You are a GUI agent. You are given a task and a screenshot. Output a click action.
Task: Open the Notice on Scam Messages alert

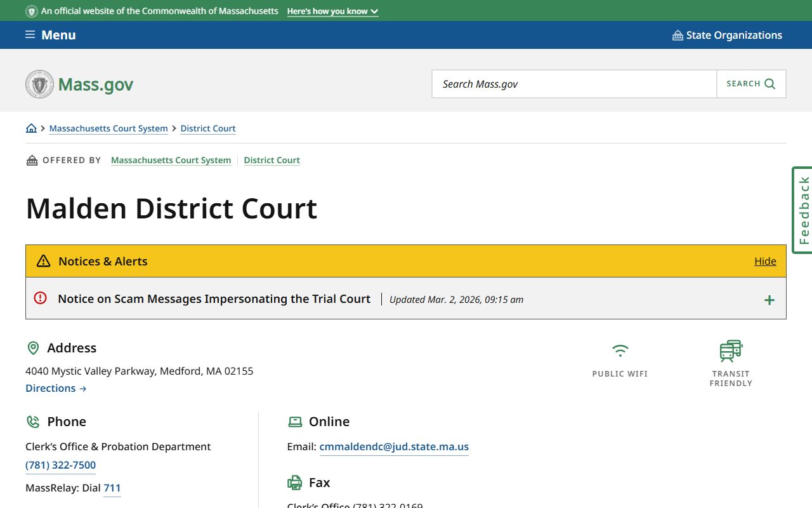click(214, 299)
